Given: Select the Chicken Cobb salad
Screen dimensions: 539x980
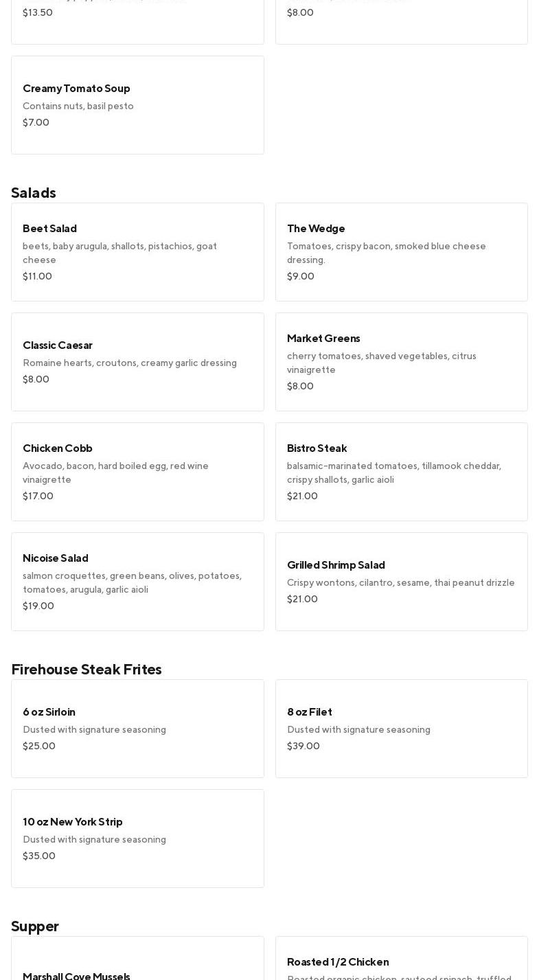Looking at the screenshot, I should click(x=137, y=472).
